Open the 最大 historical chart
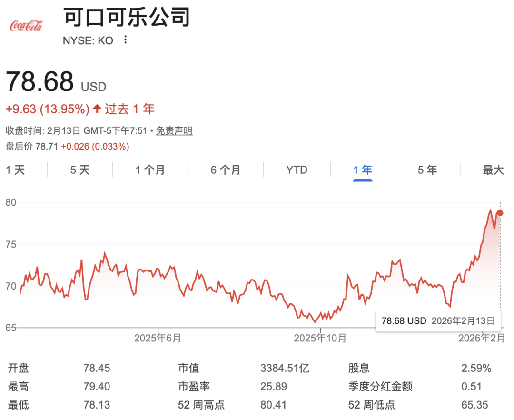The height and width of the screenshot is (420, 514). [493, 170]
